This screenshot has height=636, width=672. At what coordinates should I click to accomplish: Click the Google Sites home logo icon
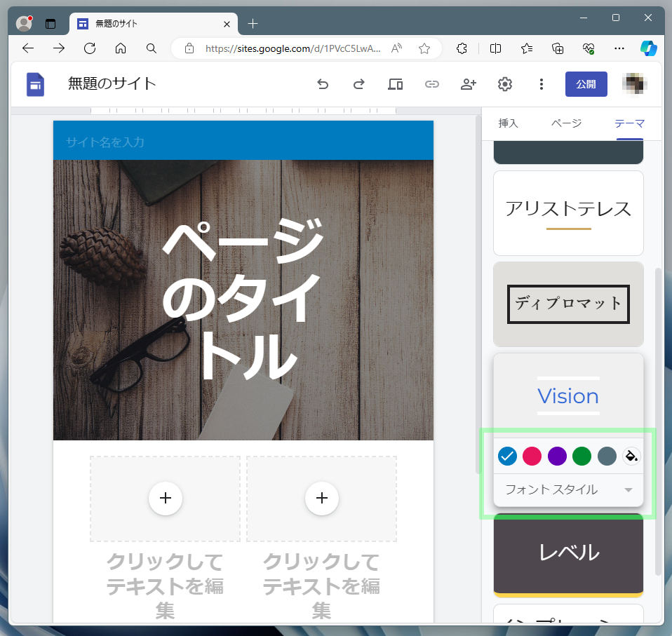click(35, 84)
